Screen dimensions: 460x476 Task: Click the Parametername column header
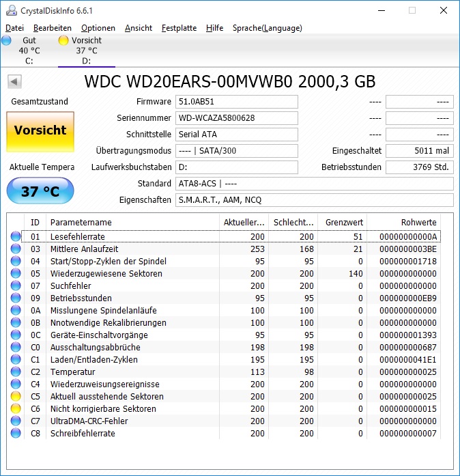(x=132, y=222)
